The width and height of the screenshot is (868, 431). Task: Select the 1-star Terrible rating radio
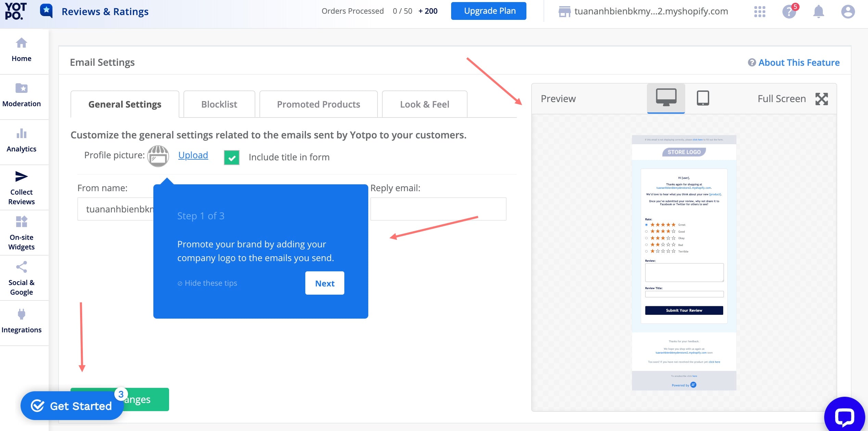click(646, 251)
